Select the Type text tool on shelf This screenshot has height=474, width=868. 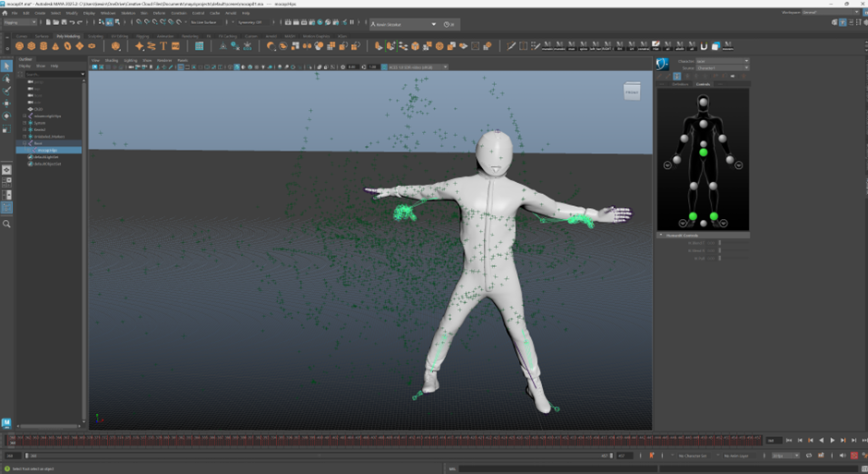[x=163, y=45]
